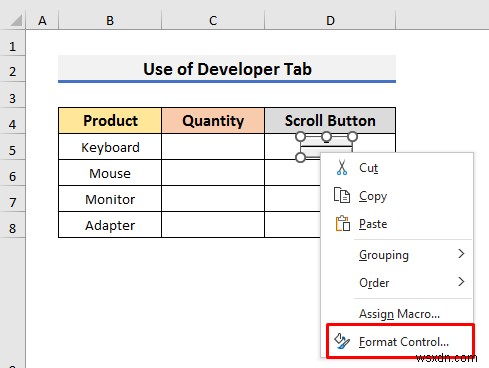The image size is (489, 368).
Task: Open the Grouping submenu entry
Action: point(397,255)
